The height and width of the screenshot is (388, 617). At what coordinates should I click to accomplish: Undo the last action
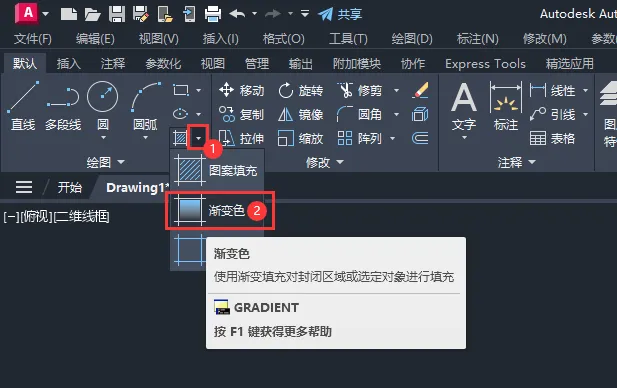[237, 14]
